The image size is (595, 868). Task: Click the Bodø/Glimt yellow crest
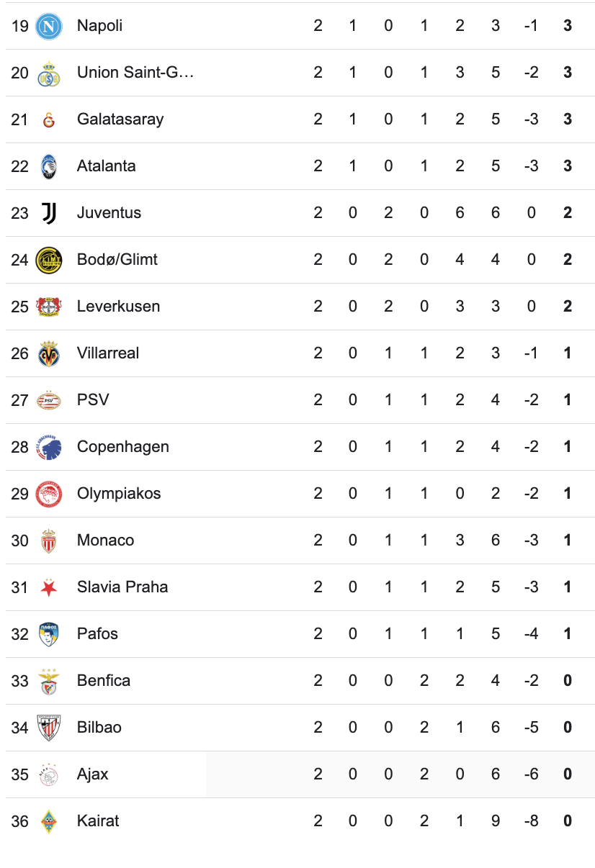(x=49, y=260)
